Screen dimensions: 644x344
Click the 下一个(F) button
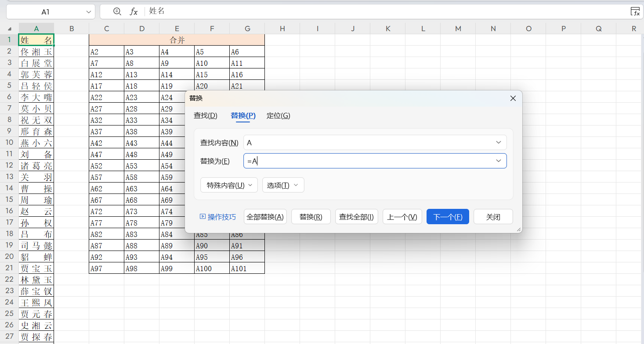[447, 216]
